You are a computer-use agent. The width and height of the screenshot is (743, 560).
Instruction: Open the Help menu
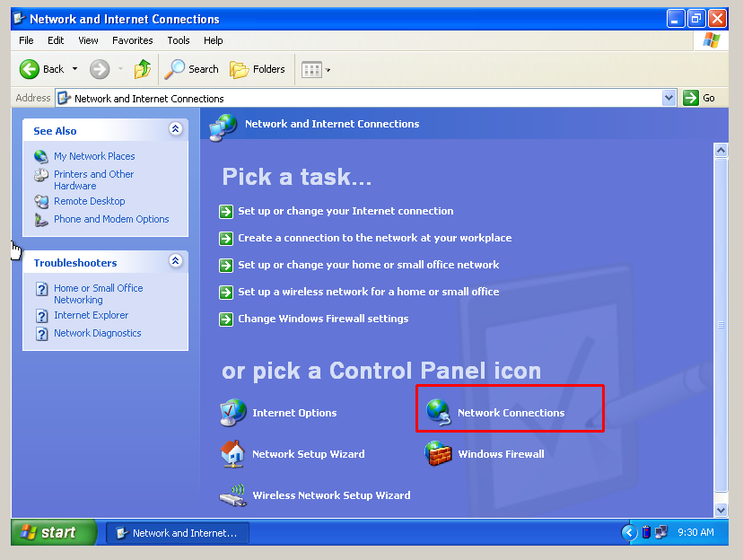[214, 40]
